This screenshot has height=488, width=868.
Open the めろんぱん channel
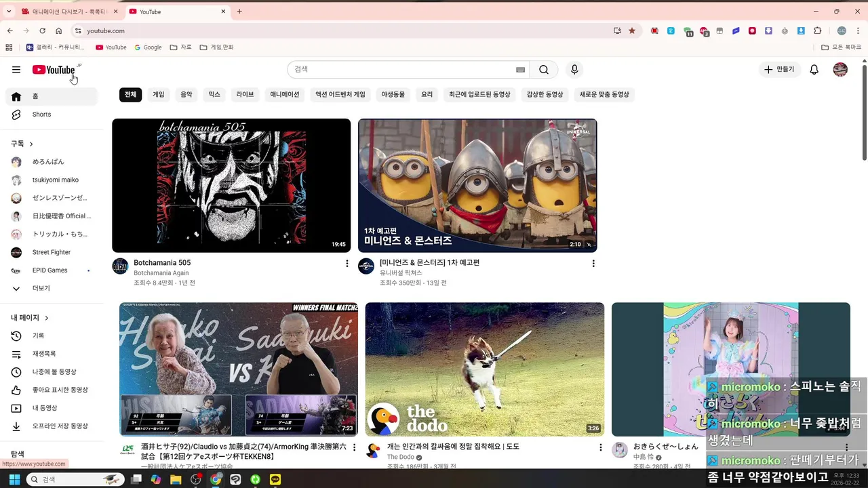(x=52, y=162)
